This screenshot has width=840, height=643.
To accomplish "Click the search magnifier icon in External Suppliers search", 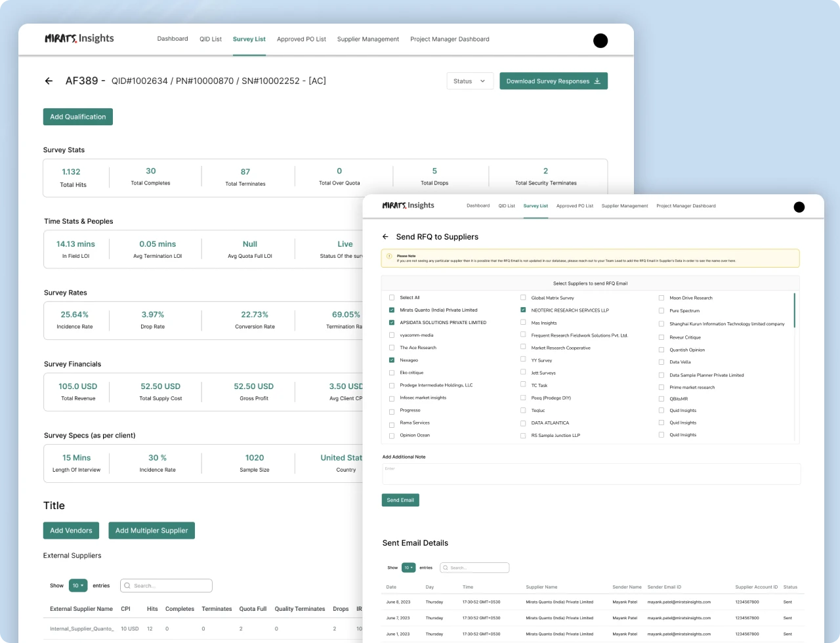I will (128, 585).
